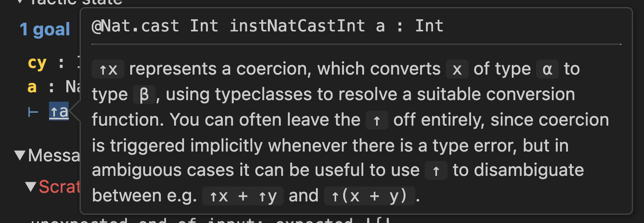Click the x code chip after "converts"
The width and height of the screenshot is (644, 223).
[457, 69]
